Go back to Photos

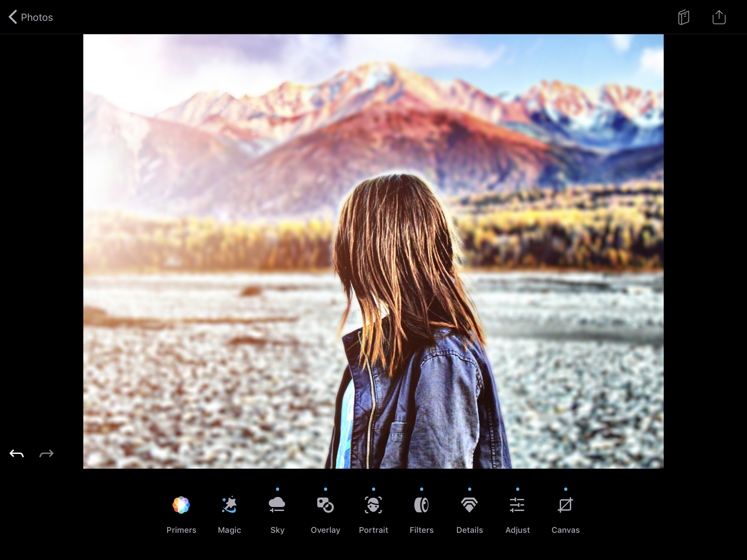coord(37,17)
